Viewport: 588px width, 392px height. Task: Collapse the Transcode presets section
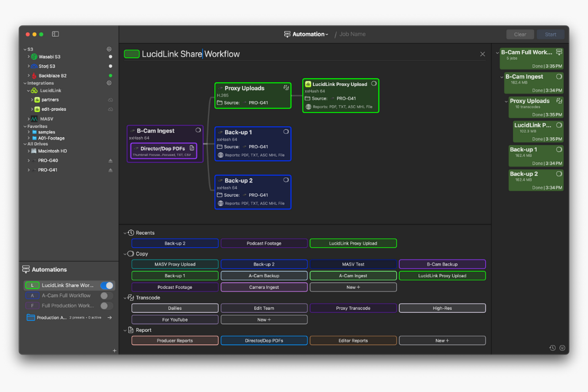coord(125,298)
